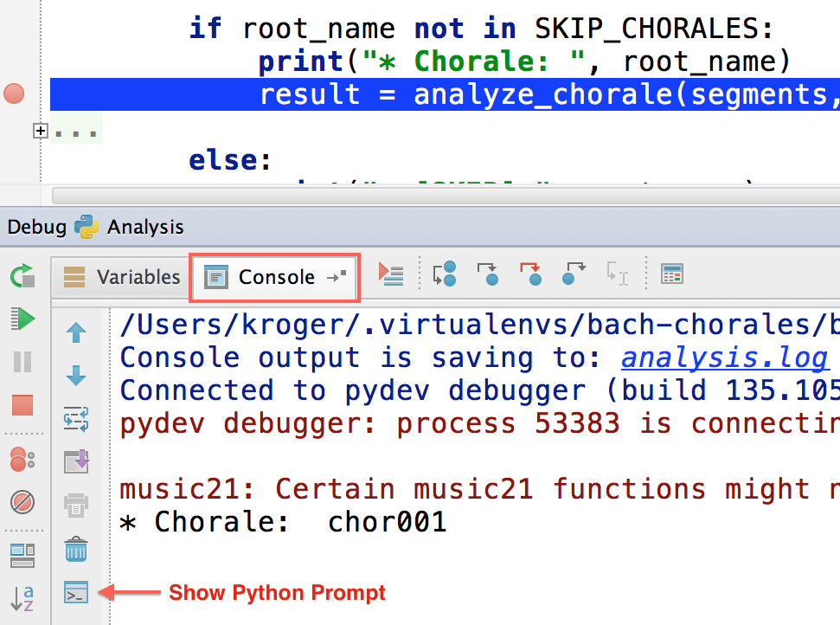
Task: Click the editor horizontal scrollbar
Action: click(433, 196)
